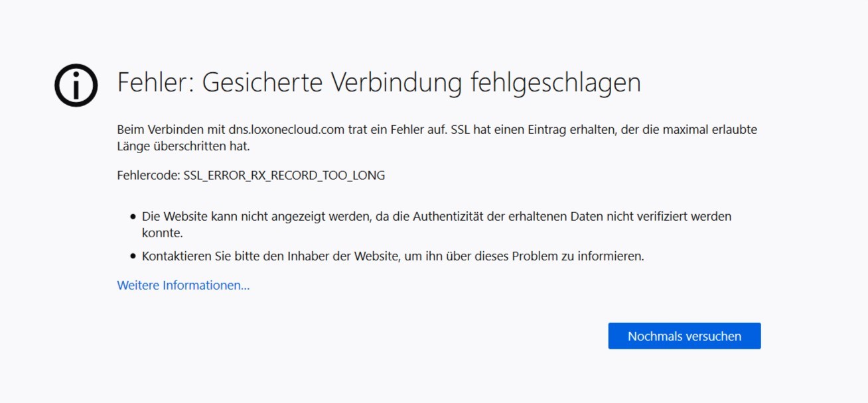
Task: Click the word SSL in the description
Action: [460, 130]
